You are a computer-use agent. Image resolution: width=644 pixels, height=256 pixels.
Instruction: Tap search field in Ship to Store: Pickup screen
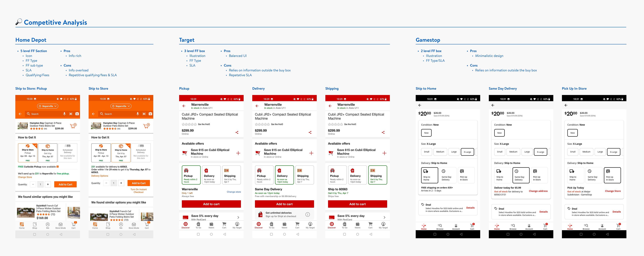[x=52, y=114]
